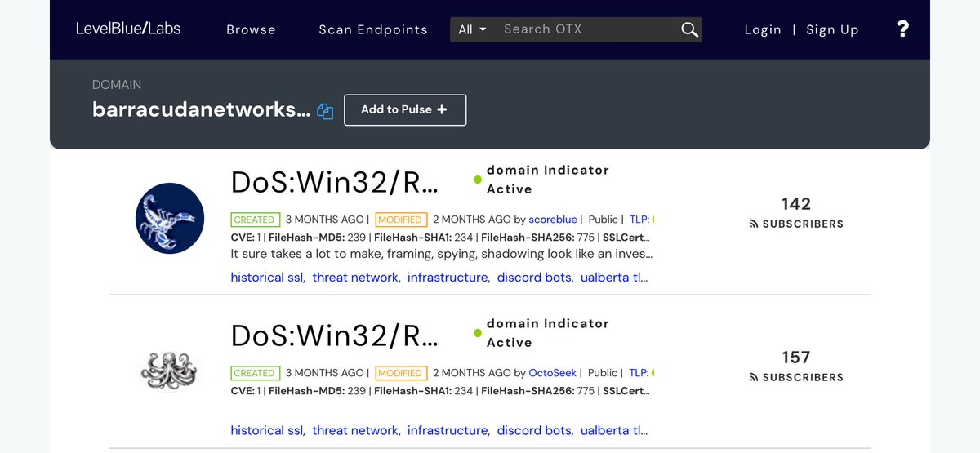Copy the domain name with clipboard icon

point(325,112)
